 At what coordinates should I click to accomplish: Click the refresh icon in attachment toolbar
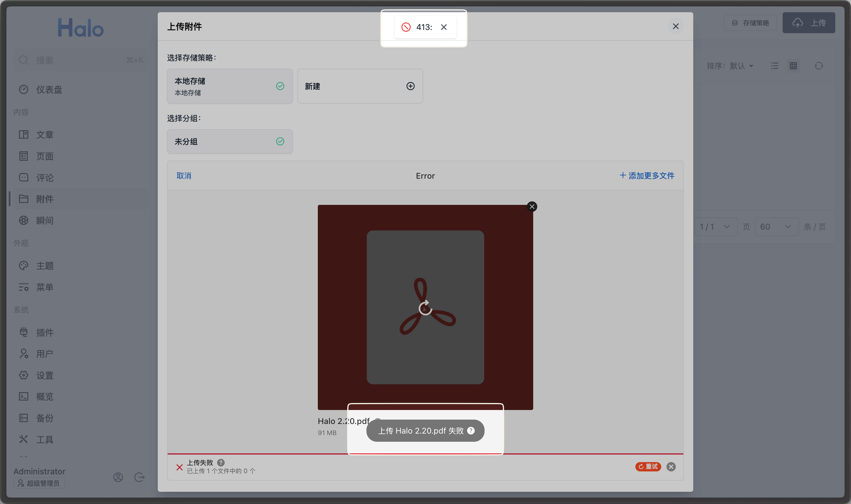tap(819, 66)
